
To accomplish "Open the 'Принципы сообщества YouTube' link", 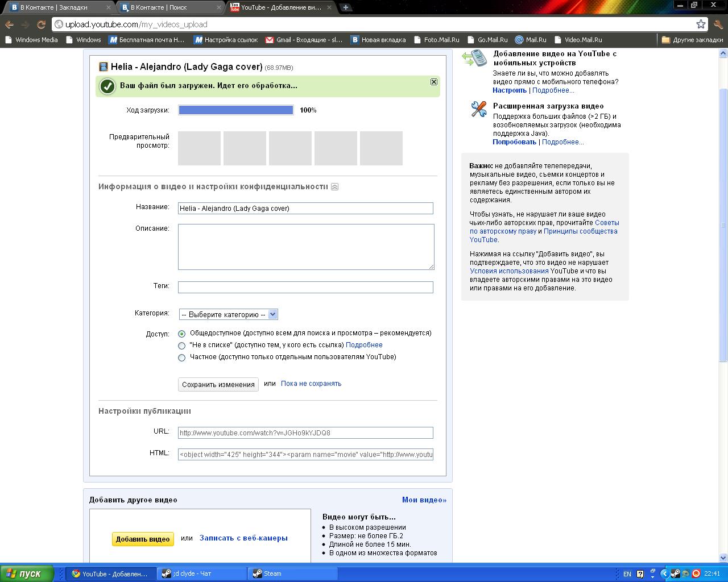I will click(x=543, y=235).
